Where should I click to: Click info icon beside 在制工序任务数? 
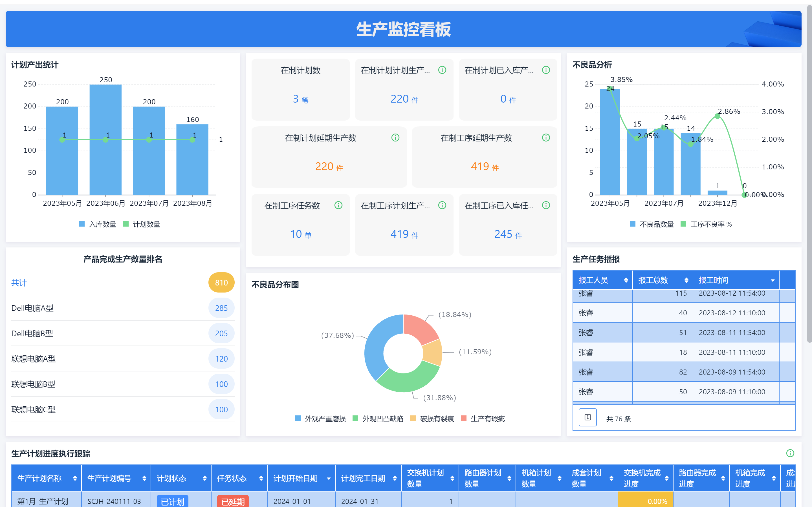click(338, 205)
